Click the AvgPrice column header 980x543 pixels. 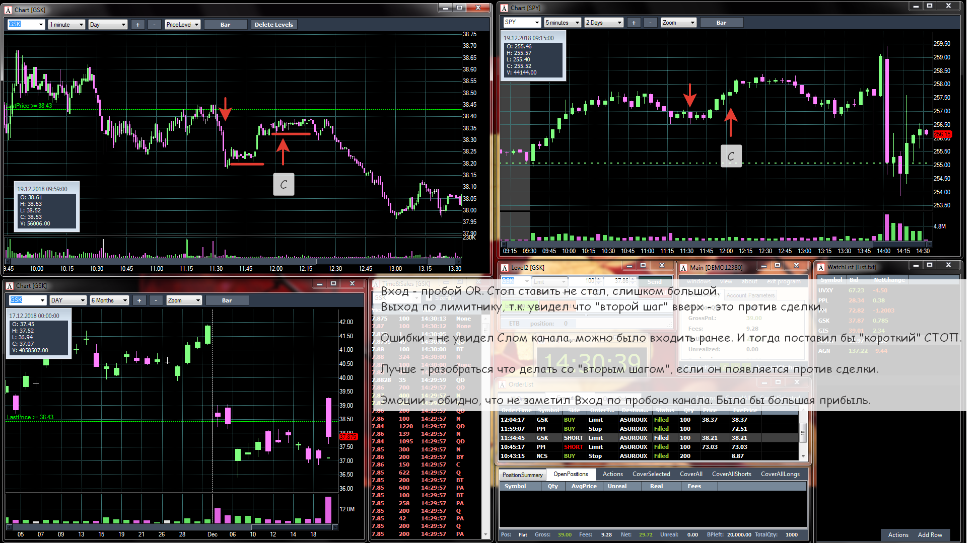tap(584, 486)
